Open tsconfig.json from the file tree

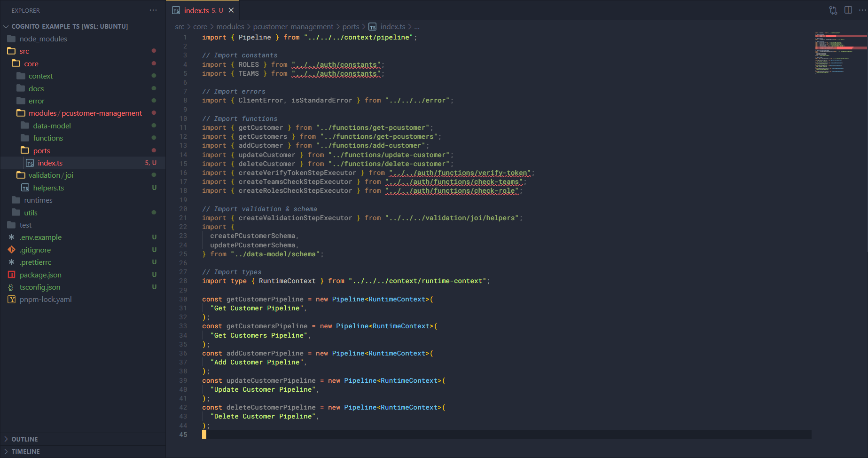click(40, 287)
